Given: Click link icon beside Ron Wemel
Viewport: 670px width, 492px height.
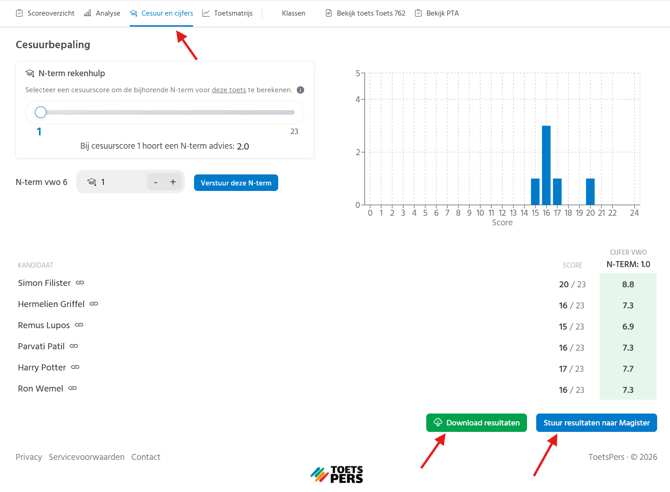Looking at the screenshot, I should [72, 388].
